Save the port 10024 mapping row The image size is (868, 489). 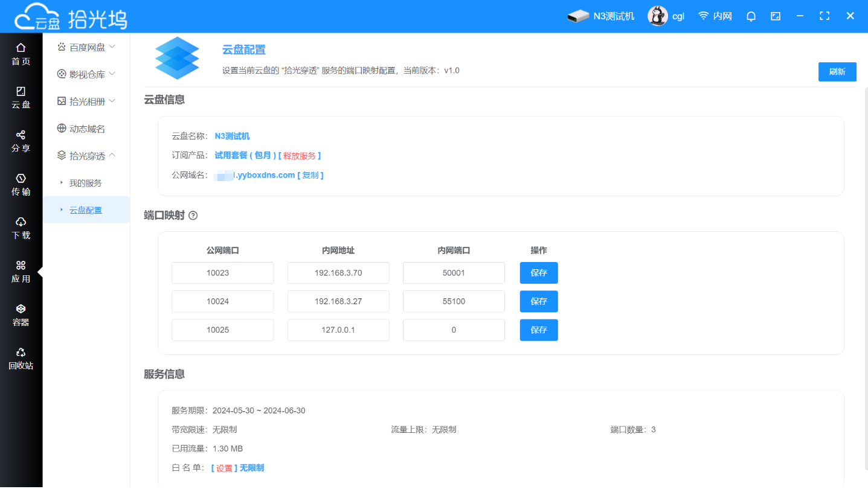[539, 301]
